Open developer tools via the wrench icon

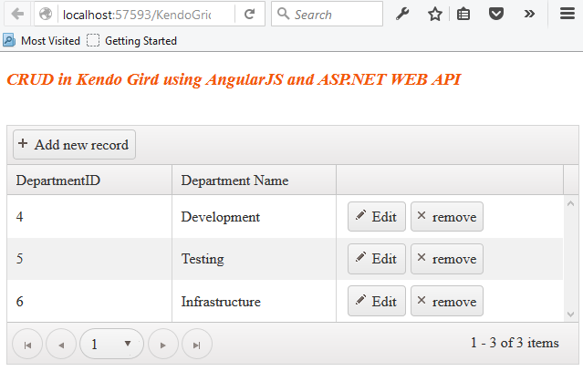tap(402, 14)
